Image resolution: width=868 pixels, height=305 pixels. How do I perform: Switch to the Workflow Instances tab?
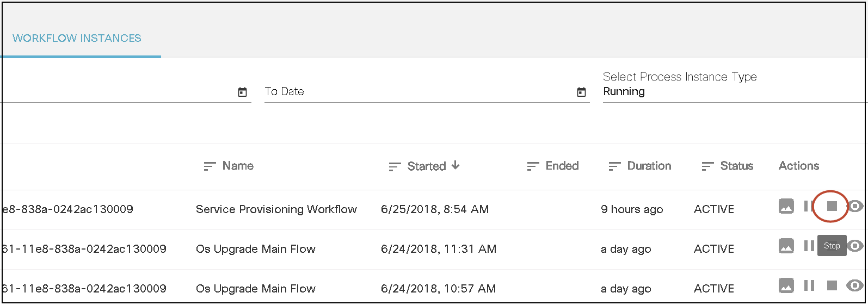[x=77, y=38]
